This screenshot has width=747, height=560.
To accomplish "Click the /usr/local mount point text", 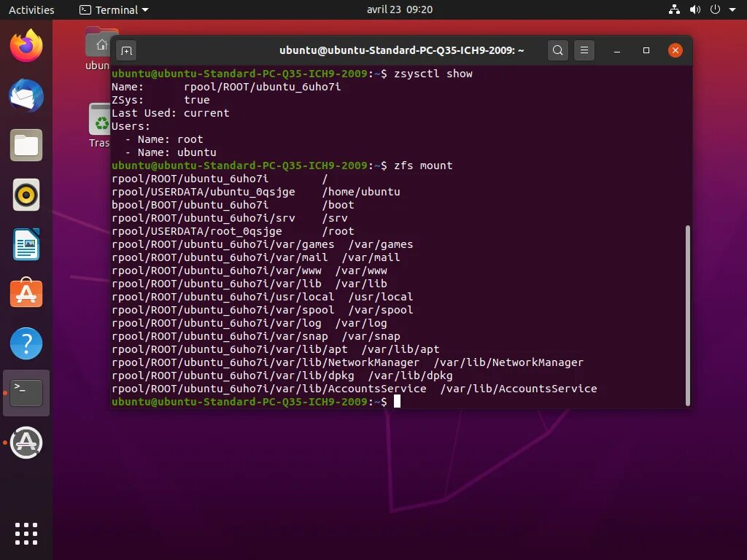I will click(x=381, y=297).
